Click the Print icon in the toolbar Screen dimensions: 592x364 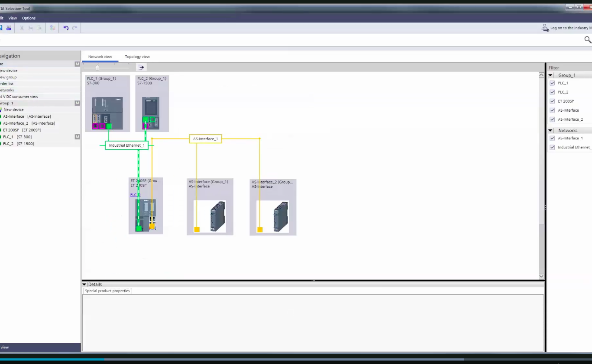click(9, 27)
